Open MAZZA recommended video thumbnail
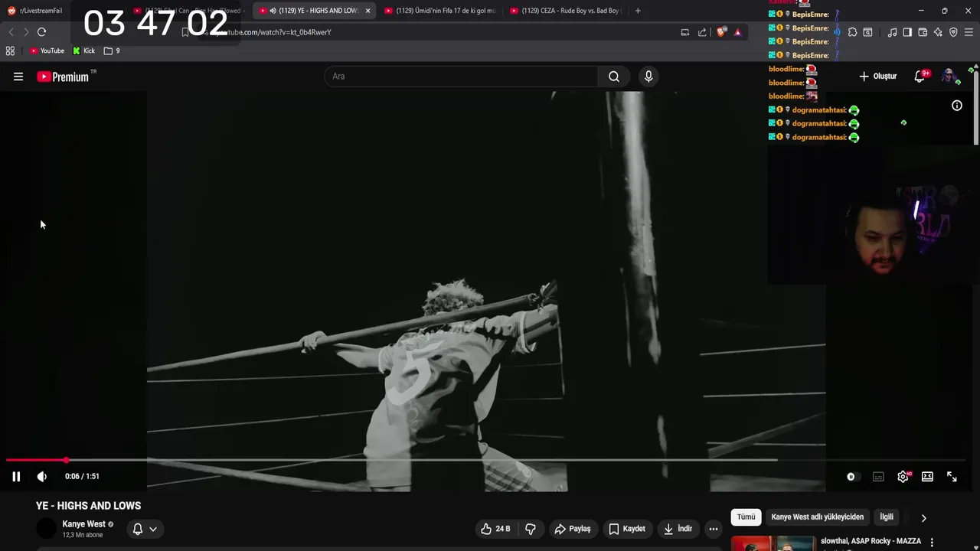Screen dimensions: 980x551 tap(773, 543)
